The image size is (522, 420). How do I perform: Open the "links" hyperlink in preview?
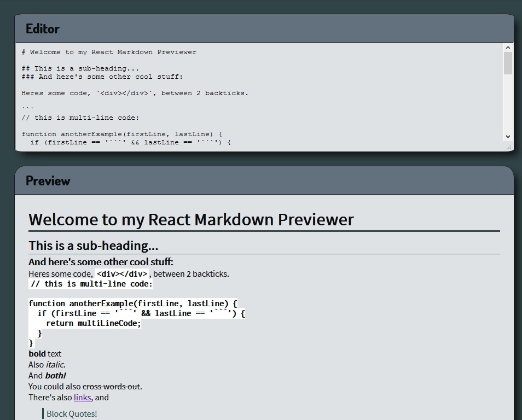click(82, 398)
